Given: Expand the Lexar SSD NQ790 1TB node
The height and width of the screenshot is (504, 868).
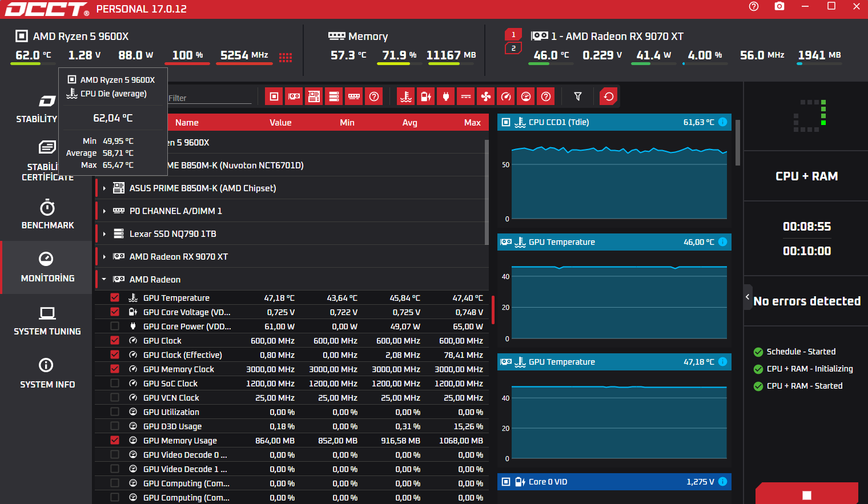Looking at the screenshot, I should pos(104,234).
